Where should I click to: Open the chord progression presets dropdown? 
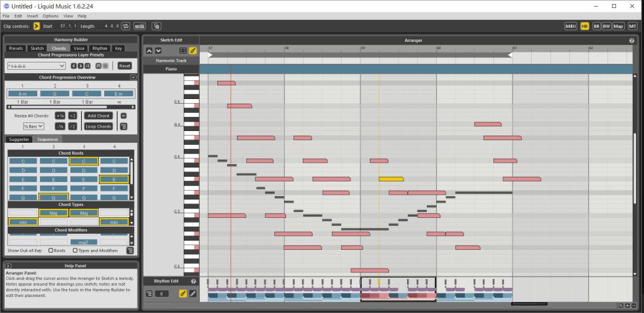click(x=37, y=66)
